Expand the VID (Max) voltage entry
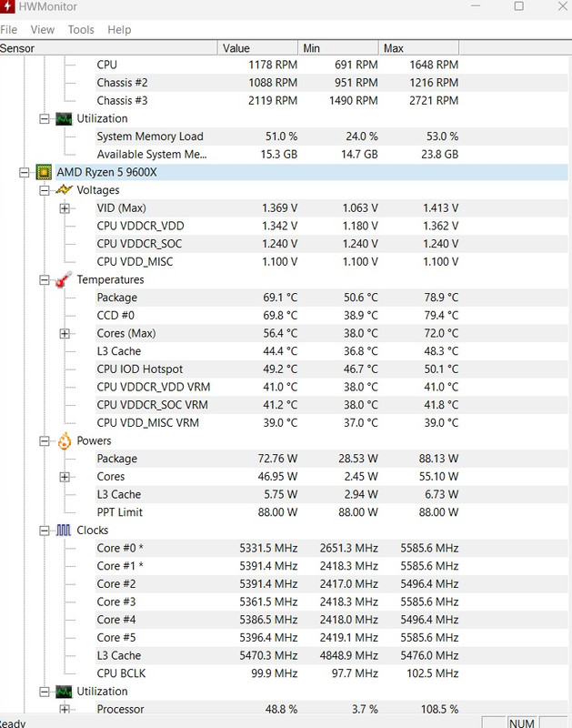Viewport: 572px width, 728px height. [65, 208]
